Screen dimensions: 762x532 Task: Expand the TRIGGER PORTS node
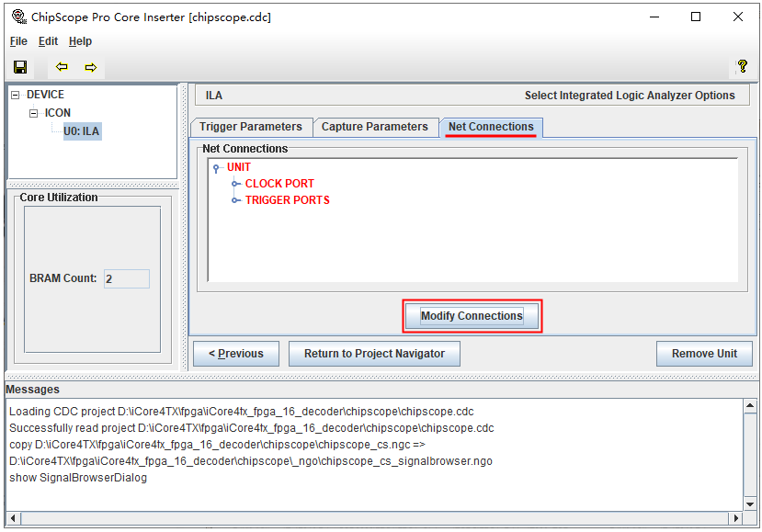tap(236, 200)
